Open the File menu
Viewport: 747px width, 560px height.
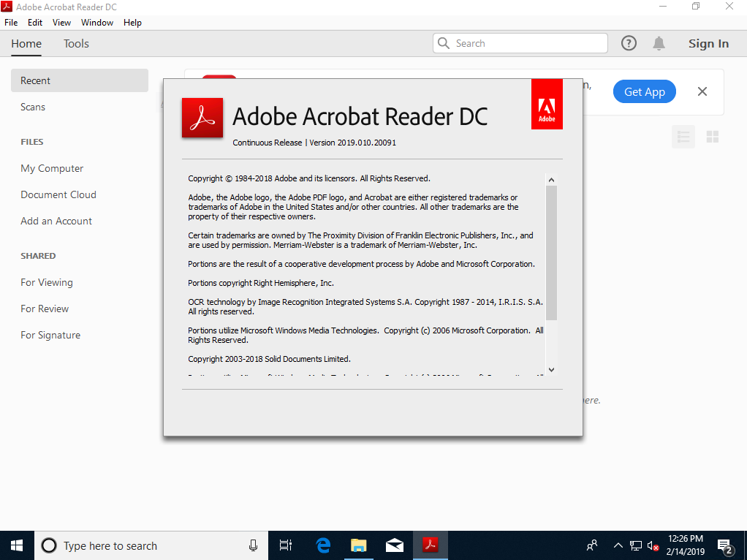point(11,23)
